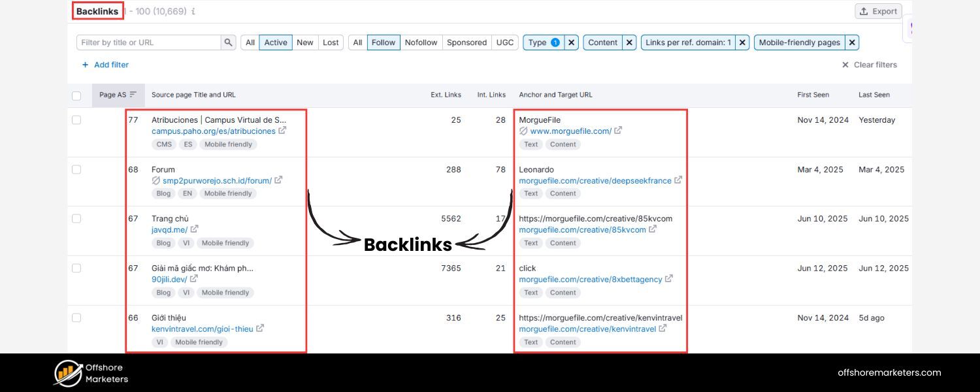
Task: Check the checkbox for the kenvintravel.com row
Action: [76, 318]
